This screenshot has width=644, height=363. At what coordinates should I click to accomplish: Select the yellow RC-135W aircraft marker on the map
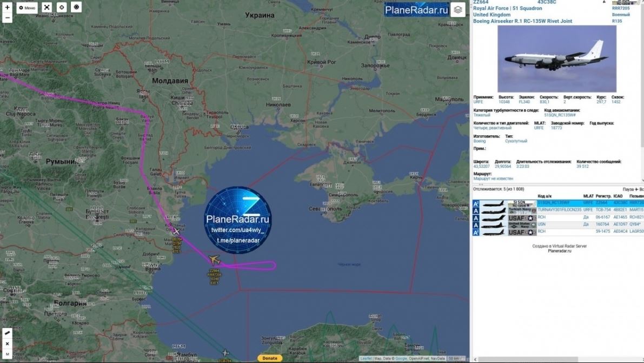(214, 260)
